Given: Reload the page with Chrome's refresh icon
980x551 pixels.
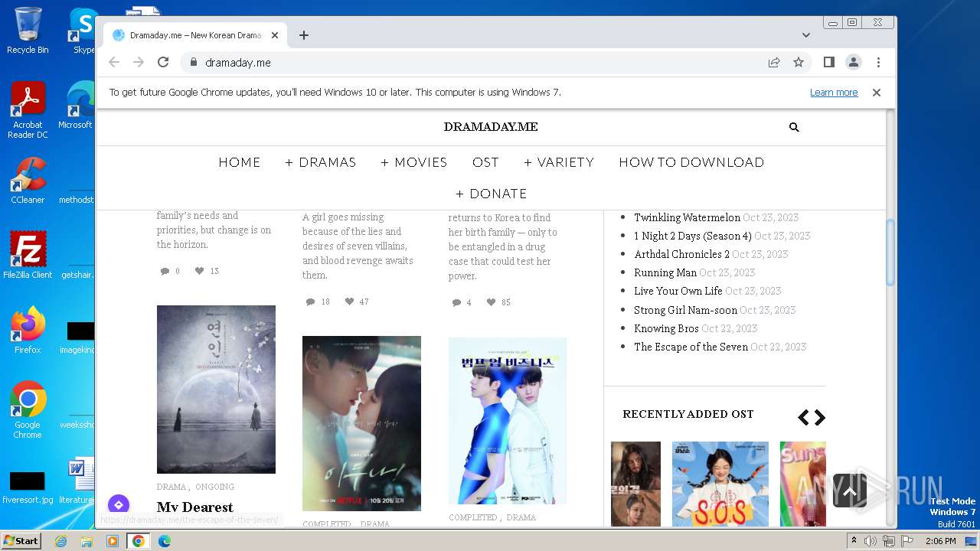Looking at the screenshot, I should pos(163,63).
